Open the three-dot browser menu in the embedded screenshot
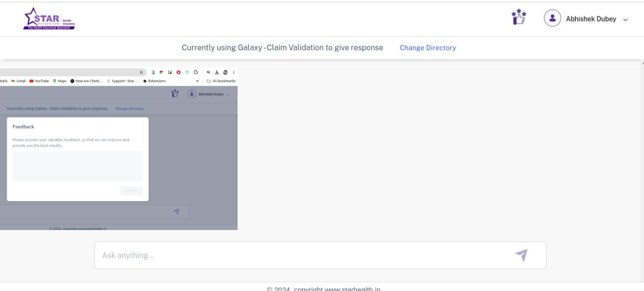Viewport: 644px width, 291px height. [233, 72]
